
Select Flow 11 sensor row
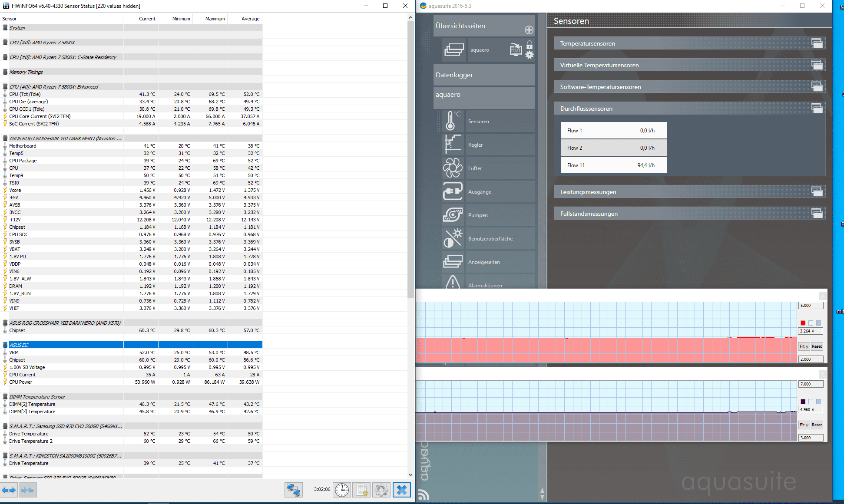pos(614,165)
